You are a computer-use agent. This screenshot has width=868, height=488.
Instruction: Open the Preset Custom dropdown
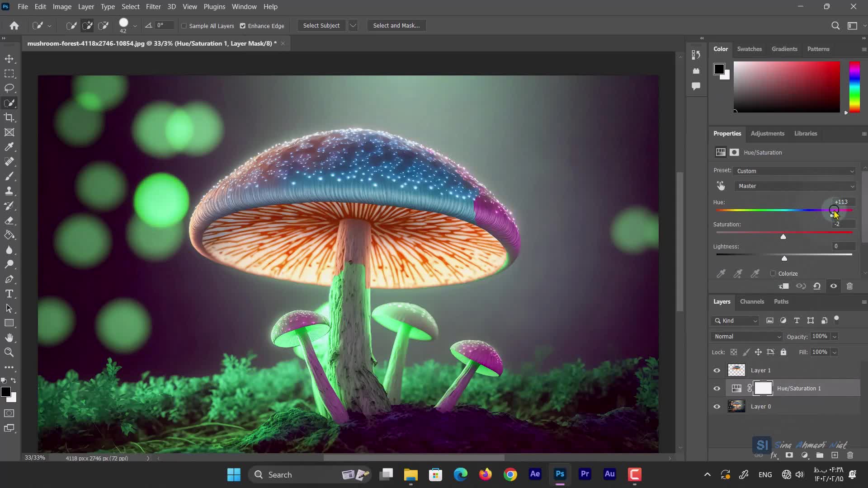[x=795, y=171]
